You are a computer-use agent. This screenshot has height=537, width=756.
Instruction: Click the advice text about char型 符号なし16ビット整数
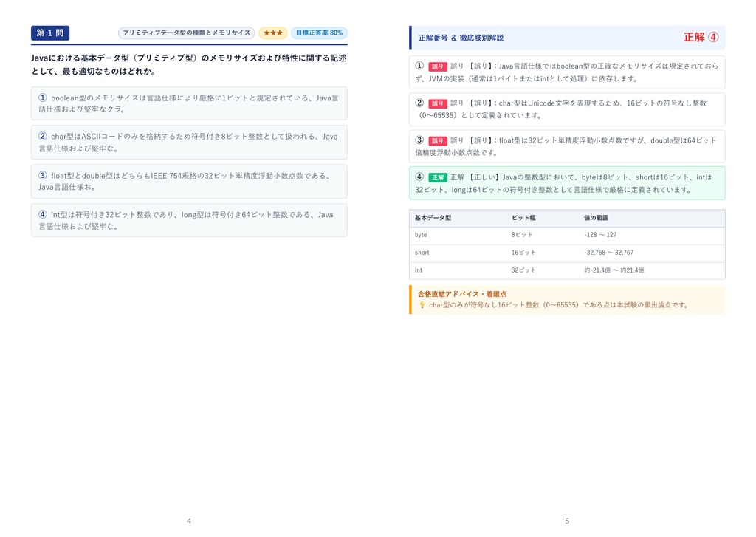pyautogui.click(x=558, y=305)
